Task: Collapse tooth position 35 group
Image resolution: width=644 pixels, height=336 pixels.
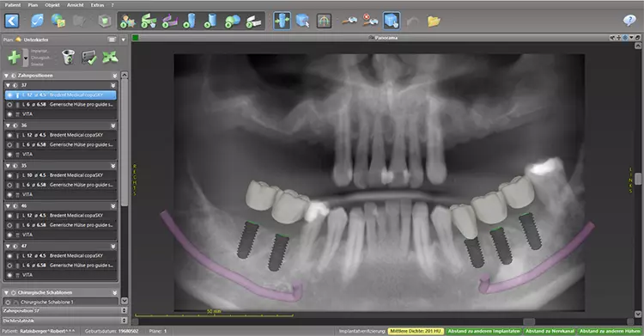Action: [8, 166]
